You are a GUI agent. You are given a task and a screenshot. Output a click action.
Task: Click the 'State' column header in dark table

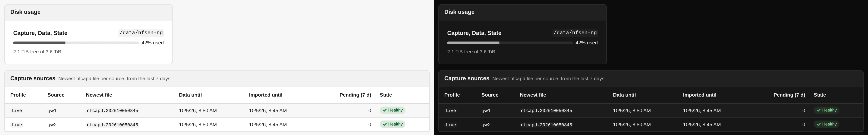[820, 95]
